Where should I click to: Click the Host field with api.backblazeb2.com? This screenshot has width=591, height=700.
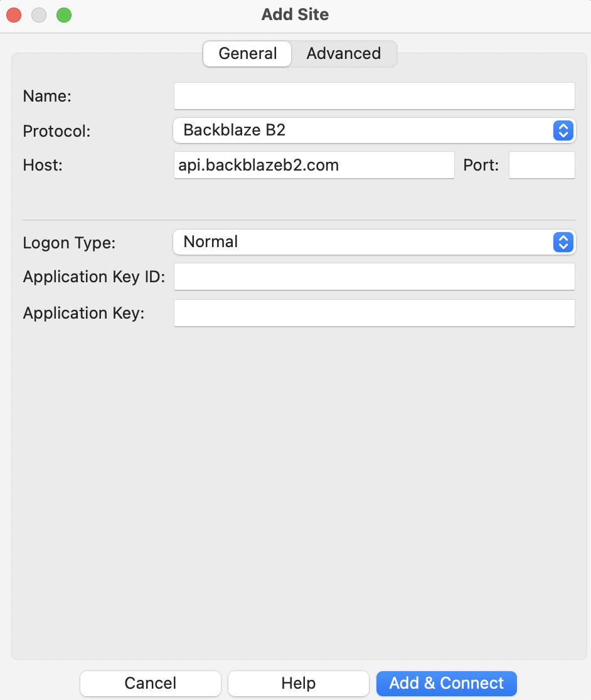(x=314, y=165)
